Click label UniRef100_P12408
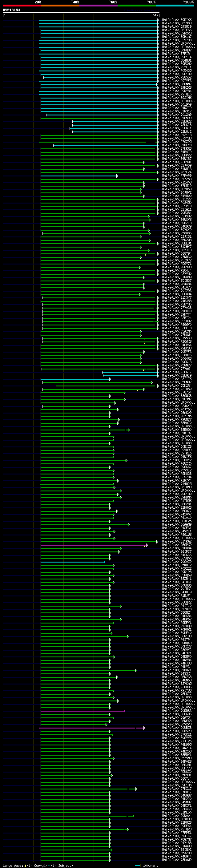 click(x=177, y=183)
